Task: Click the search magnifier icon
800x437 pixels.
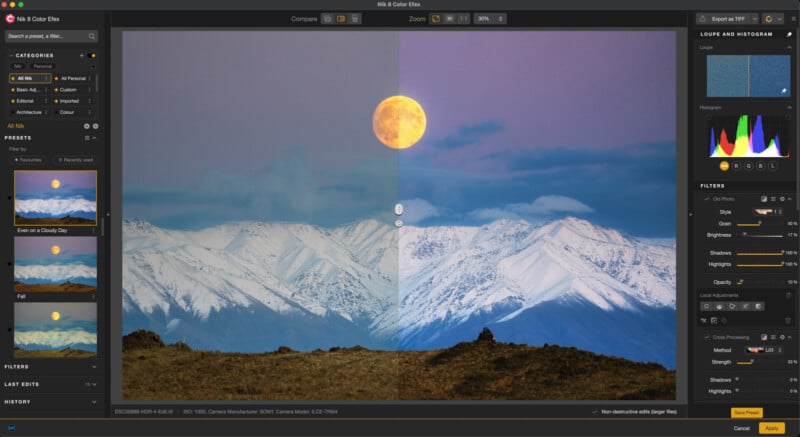Action: pyautogui.click(x=91, y=35)
